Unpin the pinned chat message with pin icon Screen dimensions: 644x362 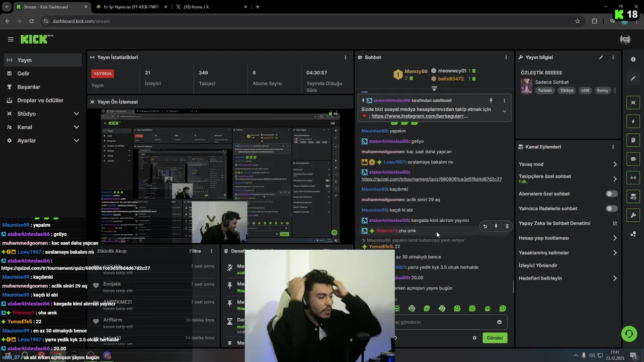(491, 101)
